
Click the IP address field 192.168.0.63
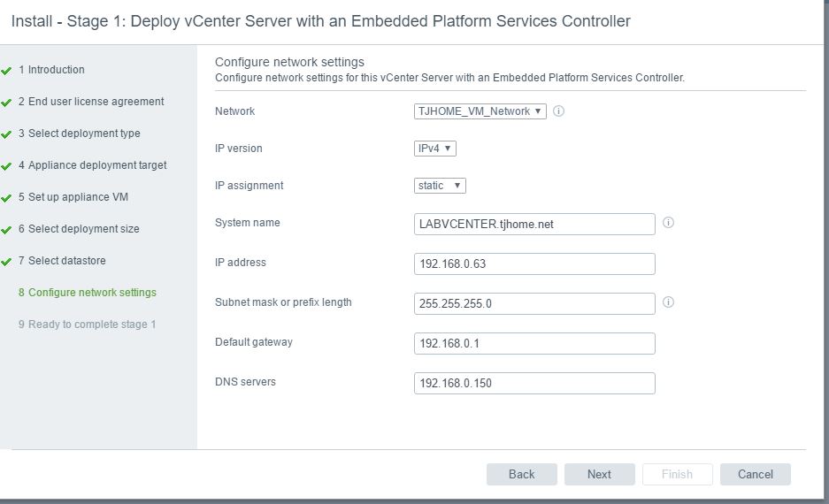(534, 263)
